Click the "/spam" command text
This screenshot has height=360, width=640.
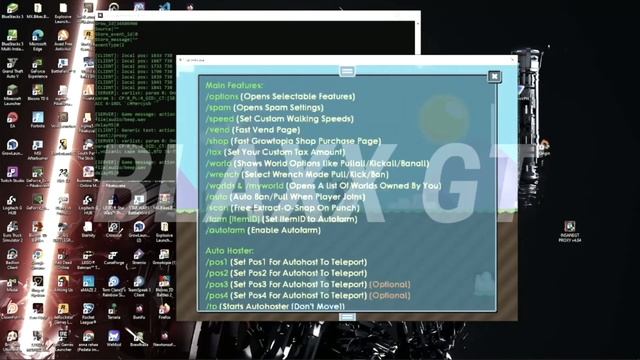218,108
